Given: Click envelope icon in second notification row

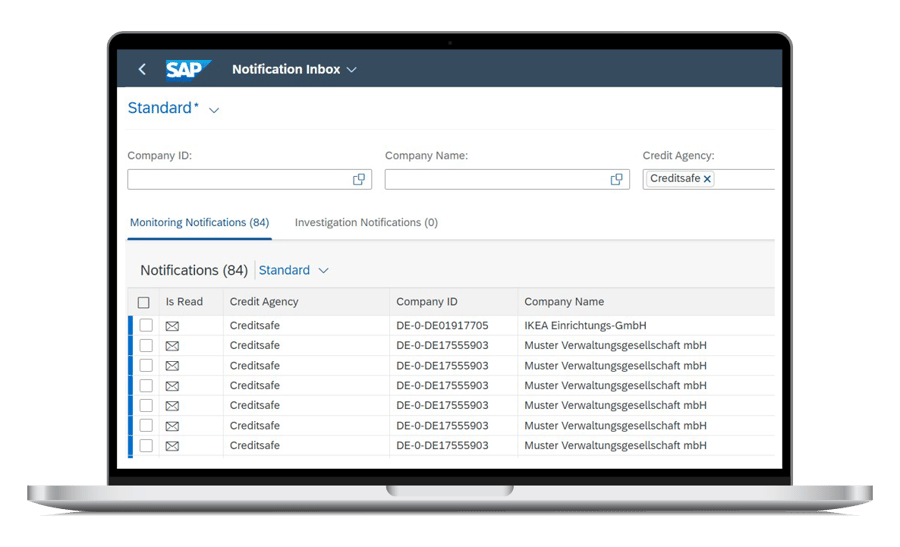Looking at the screenshot, I should click(x=172, y=346).
